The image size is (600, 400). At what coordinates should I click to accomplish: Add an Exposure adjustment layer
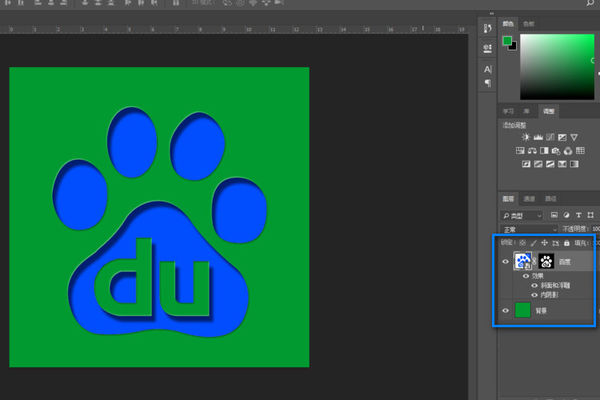(562, 137)
